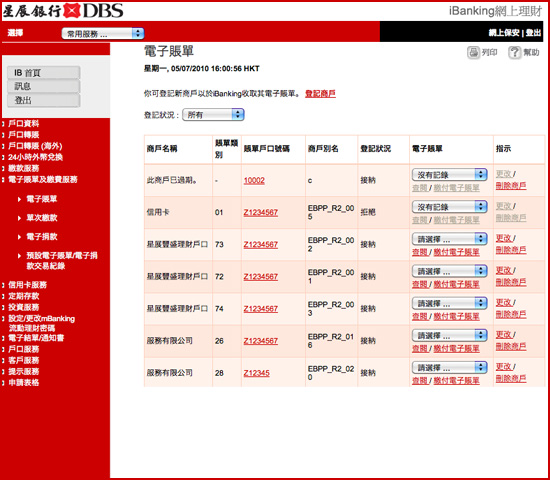The image size is (550, 480).
Task: Open account number link 10002
Action: pyautogui.click(x=254, y=180)
